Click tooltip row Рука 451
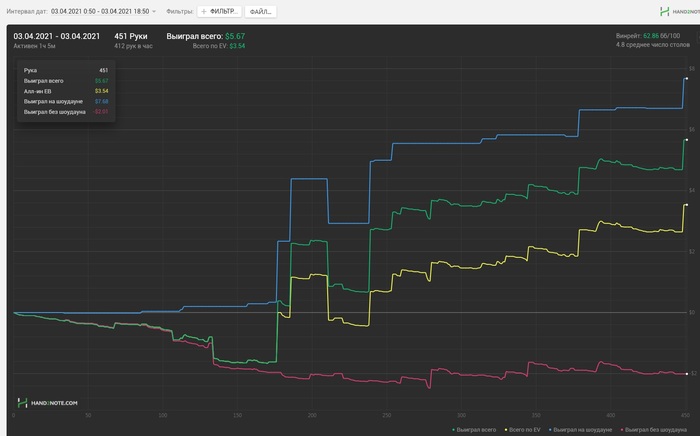Viewport: 700px width, 436px height. 66,71
